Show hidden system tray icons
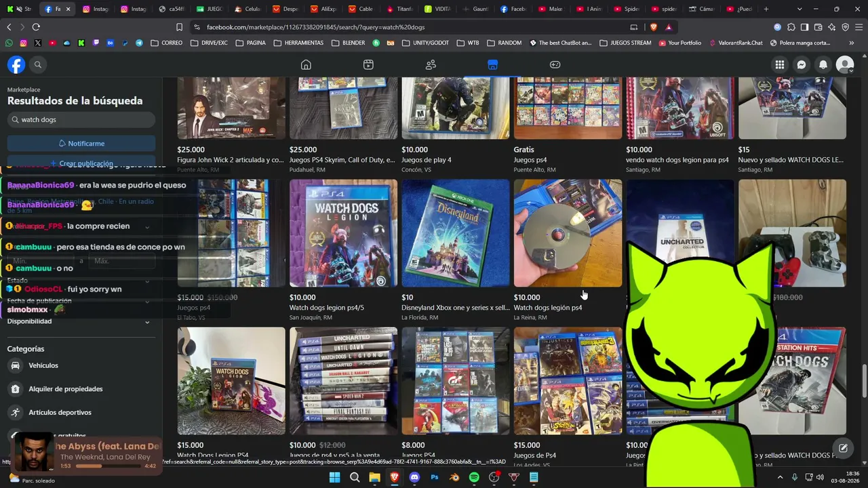 [780, 477]
